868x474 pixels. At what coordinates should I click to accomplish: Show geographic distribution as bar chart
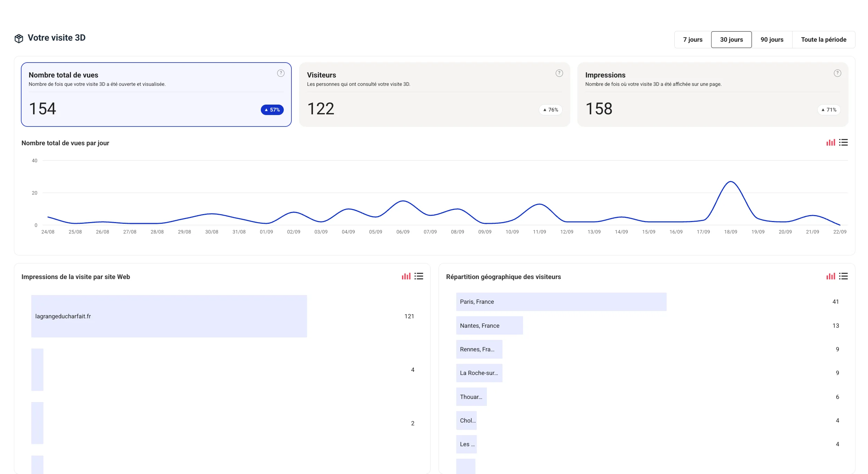(x=831, y=276)
